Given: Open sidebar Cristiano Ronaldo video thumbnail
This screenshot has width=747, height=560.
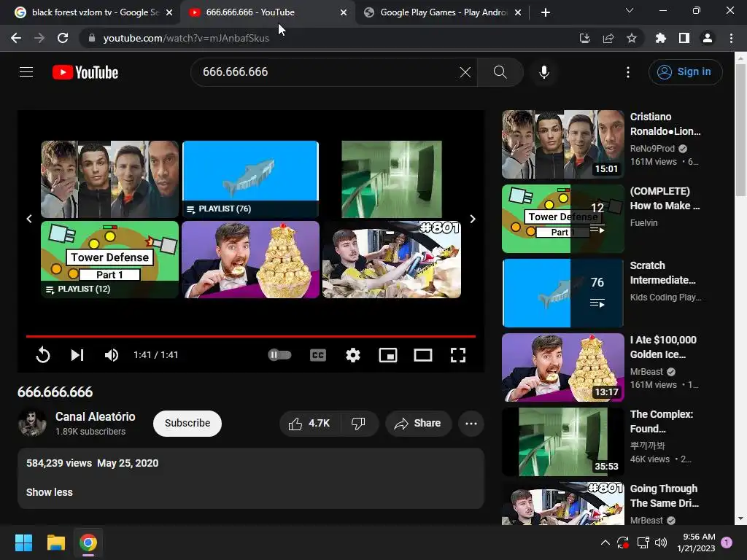Looking at the screenshot, I should point(562,144).
